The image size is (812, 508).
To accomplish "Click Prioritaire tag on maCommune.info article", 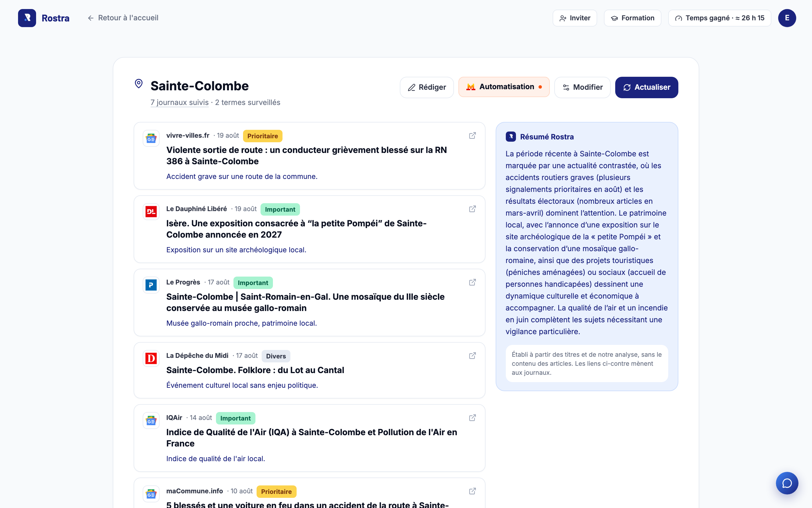I will 276,492.
